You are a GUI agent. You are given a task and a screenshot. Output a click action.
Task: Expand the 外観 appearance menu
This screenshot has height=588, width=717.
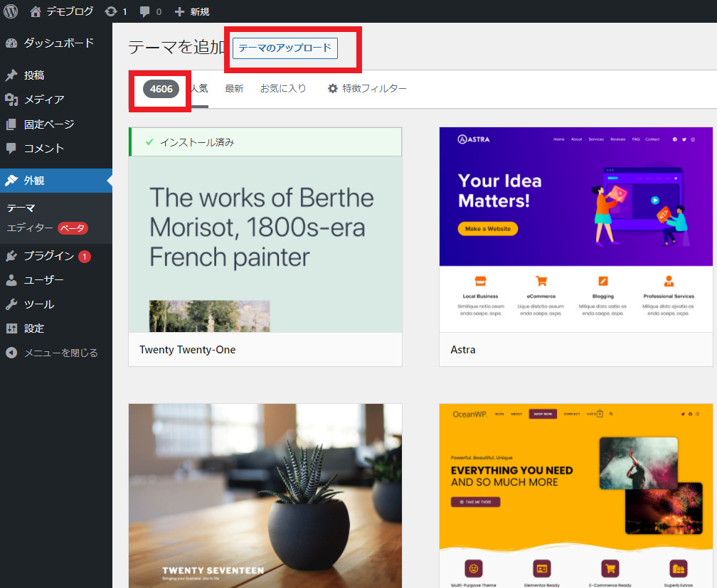[x=34, y=181]
